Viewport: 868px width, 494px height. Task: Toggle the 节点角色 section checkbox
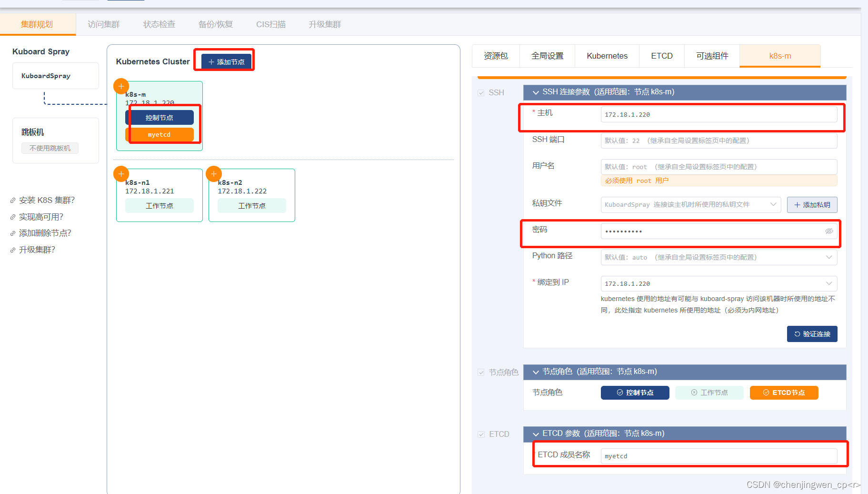click(481, 373)
